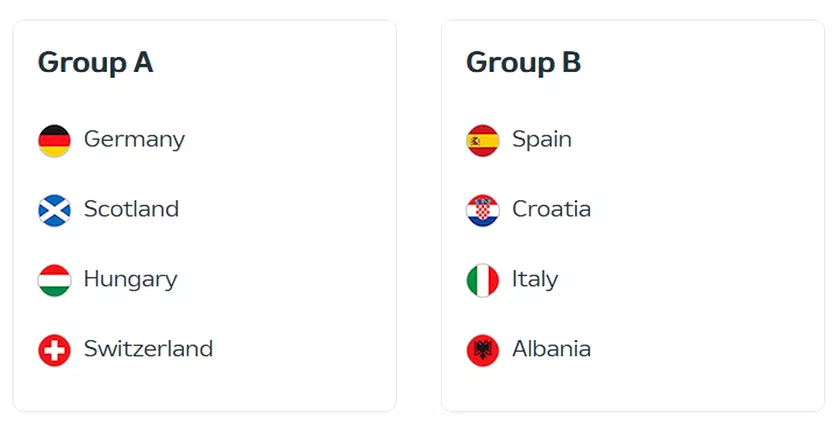Click the Spain flag icon
Viewport: 840px width, 426px height.
(x=483, y=141)
